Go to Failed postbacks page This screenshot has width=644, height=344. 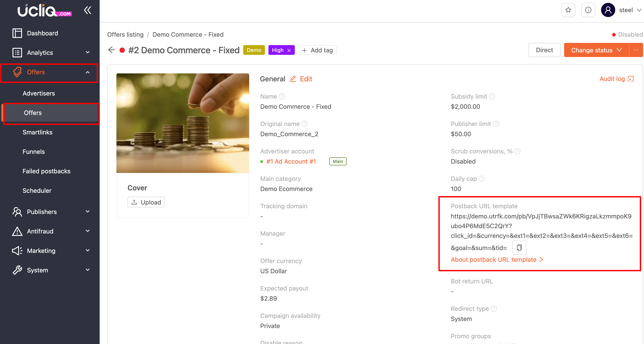pyautogui.click(x=46, y=171)
